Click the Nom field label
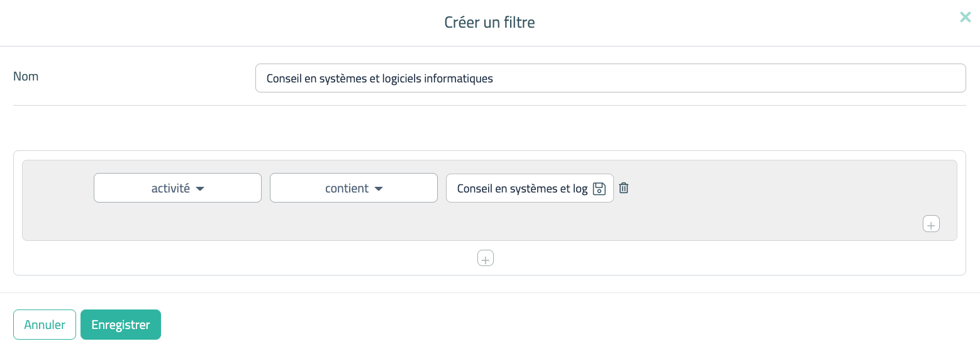Screen dimensions: 980x351 click(26, 77)
